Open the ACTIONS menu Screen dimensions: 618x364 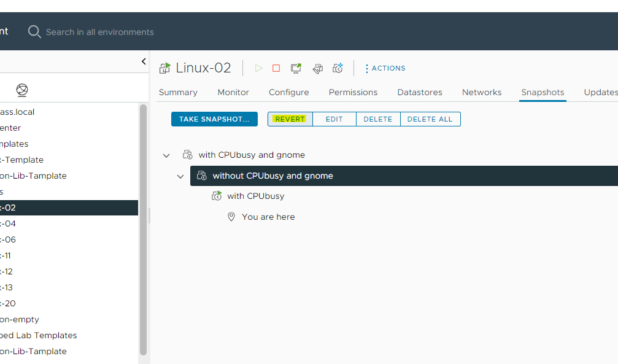click(x=385, y=68)
